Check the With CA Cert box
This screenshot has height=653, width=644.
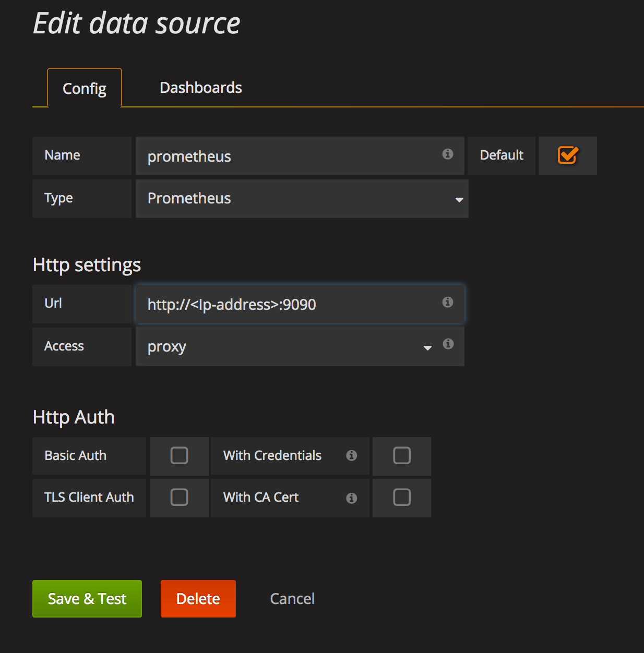401,497
